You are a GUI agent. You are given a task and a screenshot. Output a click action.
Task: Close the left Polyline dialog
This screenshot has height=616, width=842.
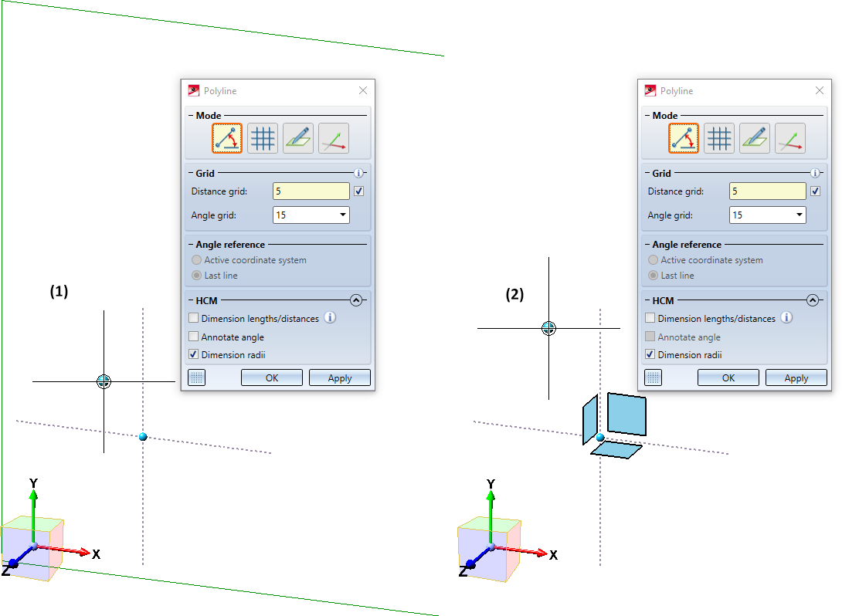[x=363, y=90]
